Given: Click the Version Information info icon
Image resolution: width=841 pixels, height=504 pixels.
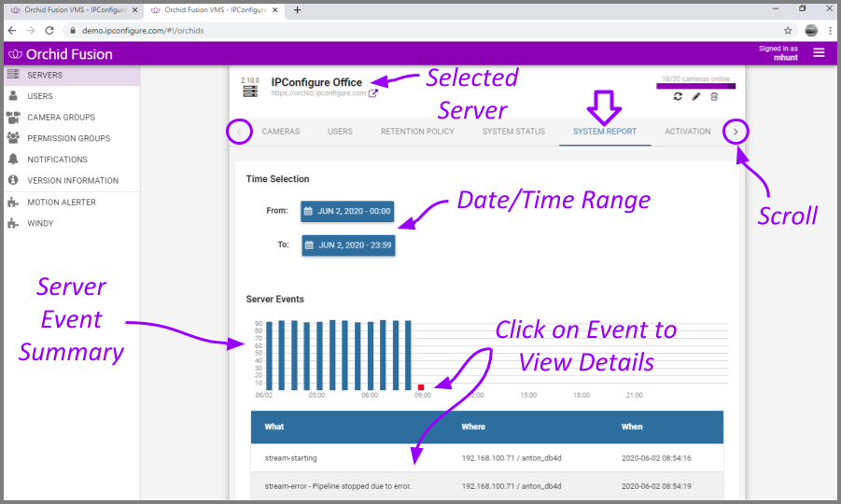Looking at the screenshot, I should (13, 180).
